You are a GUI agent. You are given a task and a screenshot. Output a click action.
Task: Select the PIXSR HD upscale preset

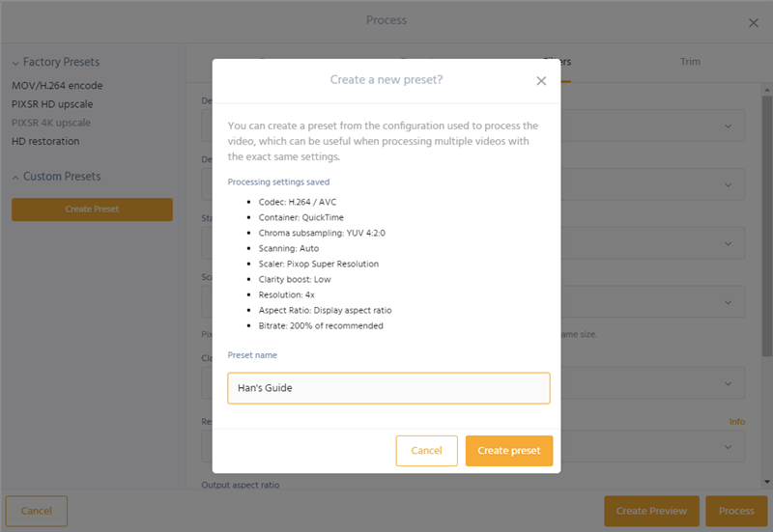coord(52,104)
